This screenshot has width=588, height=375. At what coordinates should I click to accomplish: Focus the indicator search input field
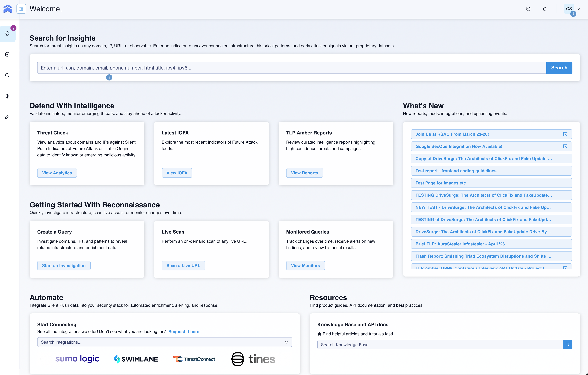point(292,68)
